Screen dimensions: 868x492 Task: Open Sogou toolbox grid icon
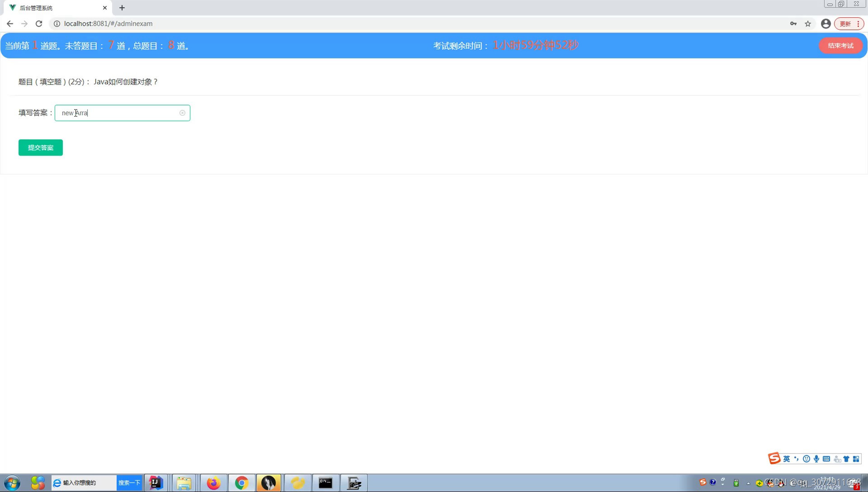pyautogui.click(x=856, y=459)
